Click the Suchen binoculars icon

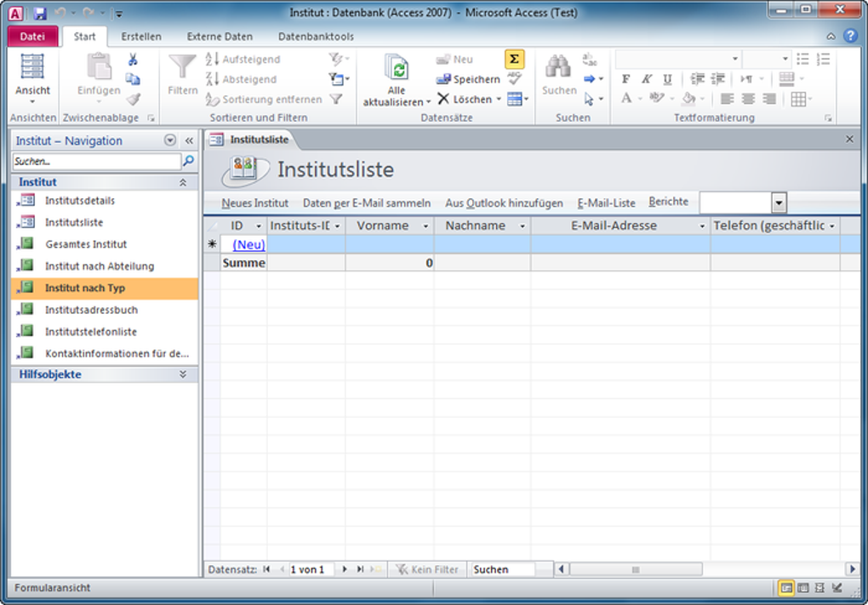[x=558, y=66]
